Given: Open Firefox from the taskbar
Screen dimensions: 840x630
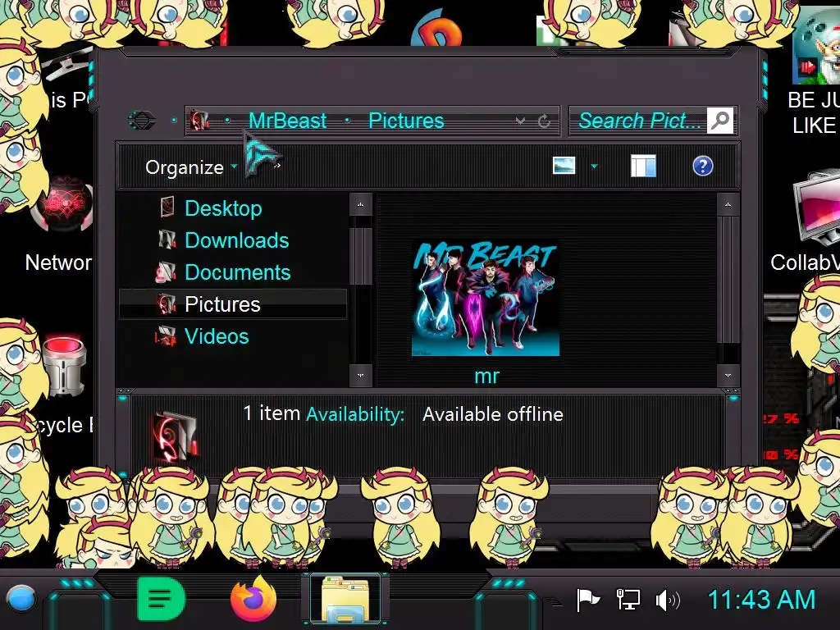Looking at the screenshot, I should (x=253, y=598).
